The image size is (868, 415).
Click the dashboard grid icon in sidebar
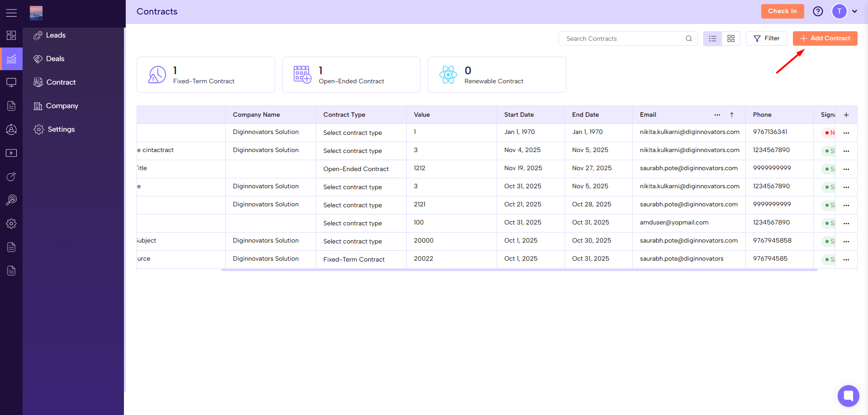(x=11, y=35)
